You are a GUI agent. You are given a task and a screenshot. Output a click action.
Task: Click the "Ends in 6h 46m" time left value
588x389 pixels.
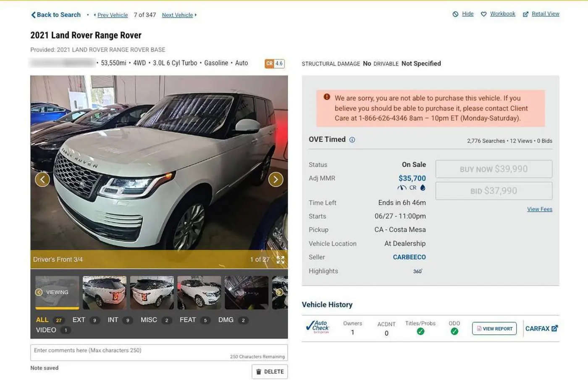click(402, 203)
